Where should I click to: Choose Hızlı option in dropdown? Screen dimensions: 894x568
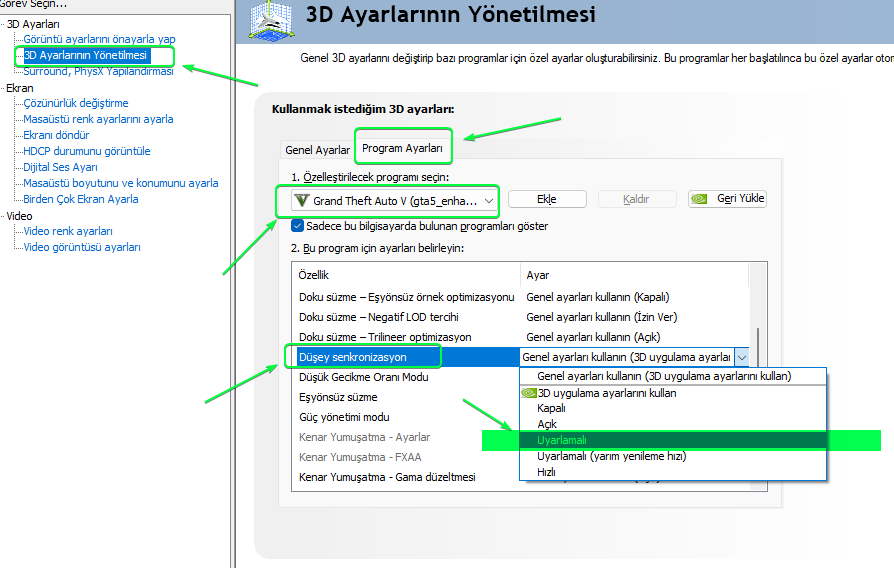[673, 472]
